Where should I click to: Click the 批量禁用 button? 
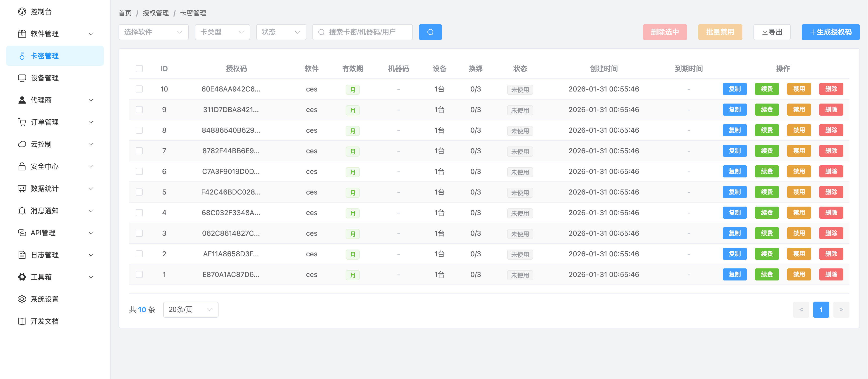(720, 32)
